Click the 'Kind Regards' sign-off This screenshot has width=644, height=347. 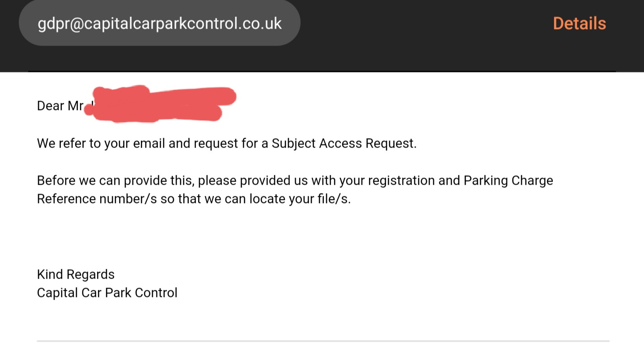coord(76,274)
